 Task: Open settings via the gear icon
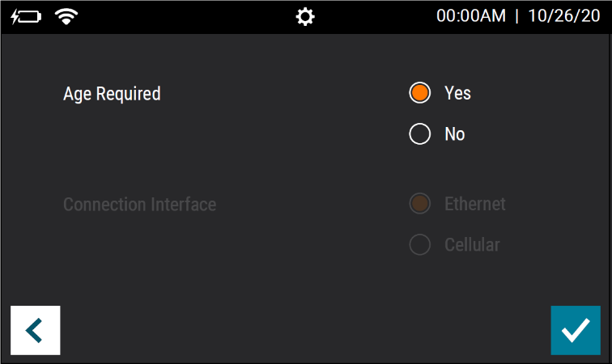pyautogui.click(x=305, y=17)
